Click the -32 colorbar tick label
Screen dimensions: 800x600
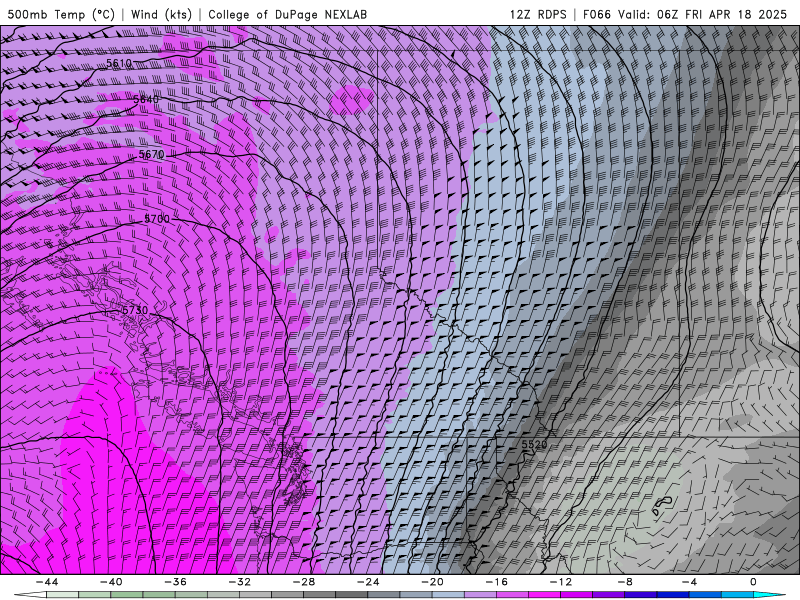tap(239, 582)
